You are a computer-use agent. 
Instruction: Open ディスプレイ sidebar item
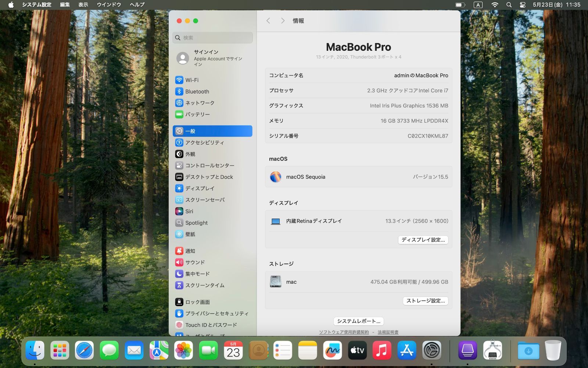coord(212,188)
